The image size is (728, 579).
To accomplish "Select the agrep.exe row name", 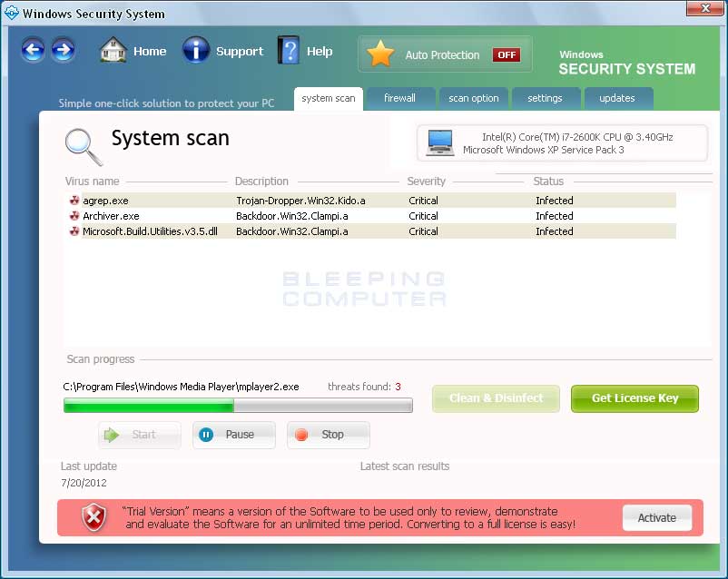I will [x=105, y=201].
